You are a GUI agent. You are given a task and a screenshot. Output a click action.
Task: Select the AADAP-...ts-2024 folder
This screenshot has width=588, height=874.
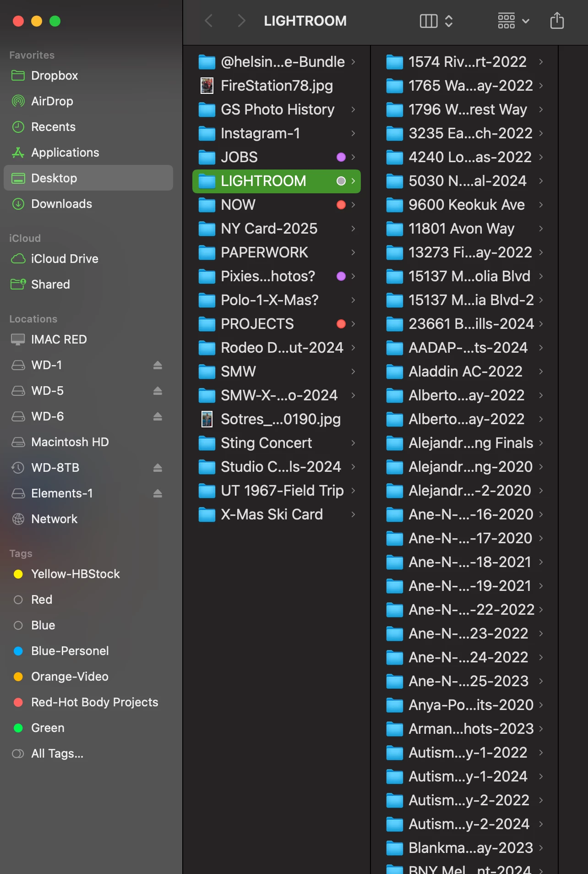tap(464, 348)
